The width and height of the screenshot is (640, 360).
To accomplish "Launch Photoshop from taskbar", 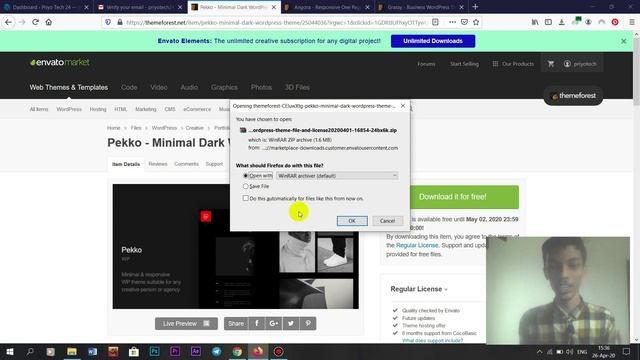I will click(x=155, y=351).
